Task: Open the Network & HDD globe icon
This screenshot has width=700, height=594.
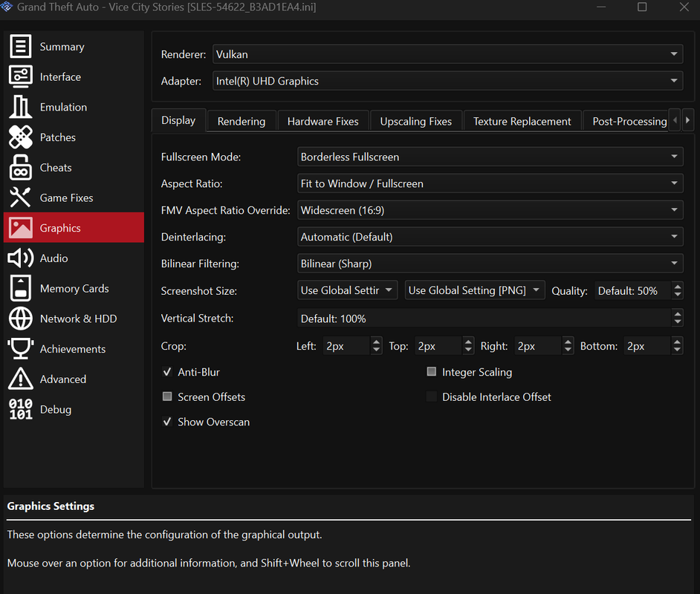Action: (x=21, y=319)
